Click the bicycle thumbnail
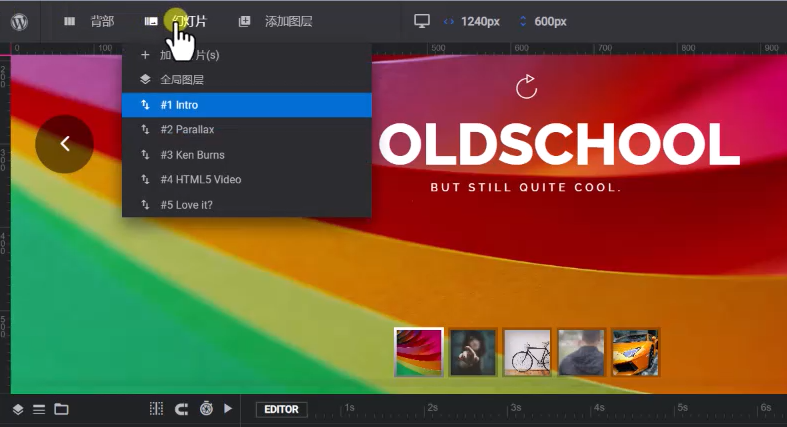787x427 pixels. (527, 352)
